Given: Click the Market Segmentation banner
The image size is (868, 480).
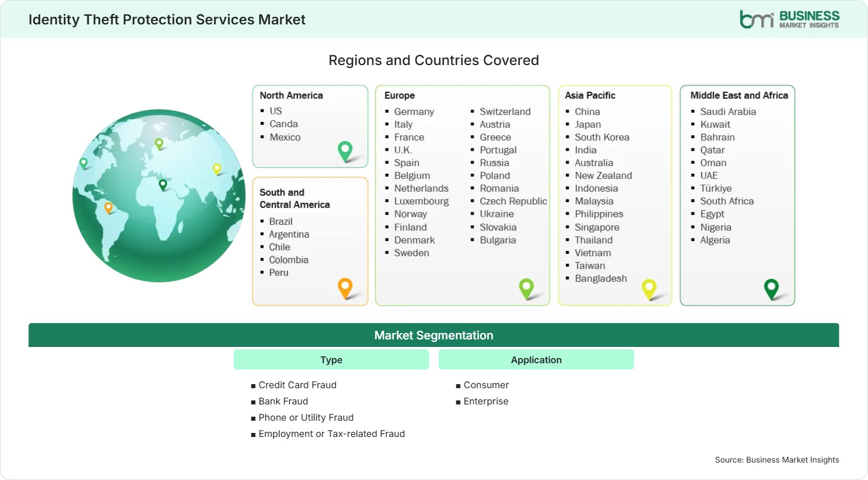Looking at the screenshot, I should coord(434,335).
